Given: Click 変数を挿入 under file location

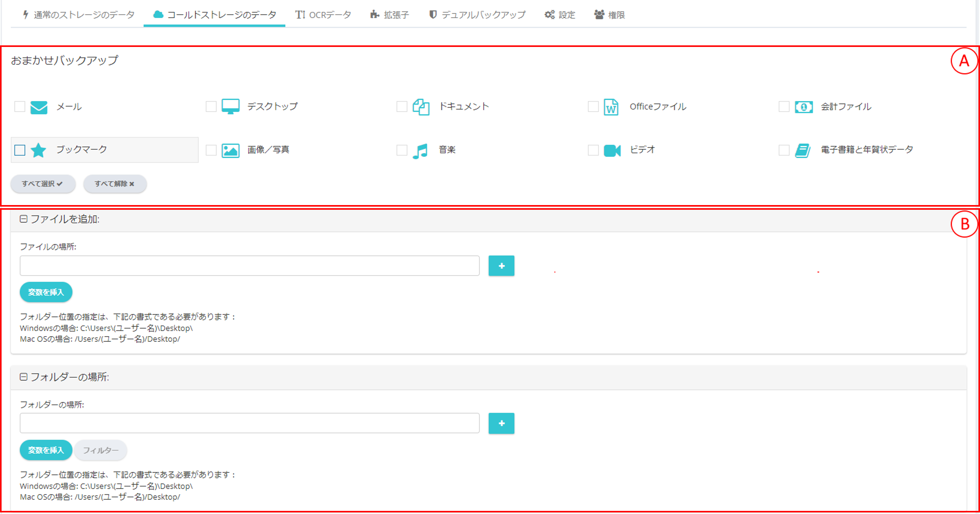Looking at the screenshot, I should (x=46, y=292).
